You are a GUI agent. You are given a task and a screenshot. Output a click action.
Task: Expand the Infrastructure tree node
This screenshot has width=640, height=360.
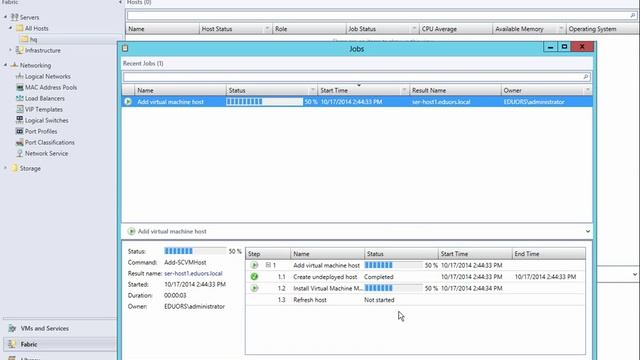(x=11, y=50)
